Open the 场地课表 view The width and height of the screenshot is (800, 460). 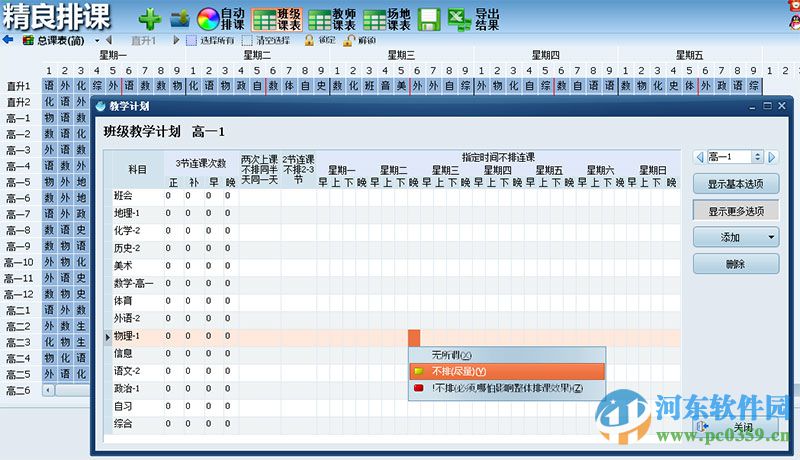coord(387,19)
